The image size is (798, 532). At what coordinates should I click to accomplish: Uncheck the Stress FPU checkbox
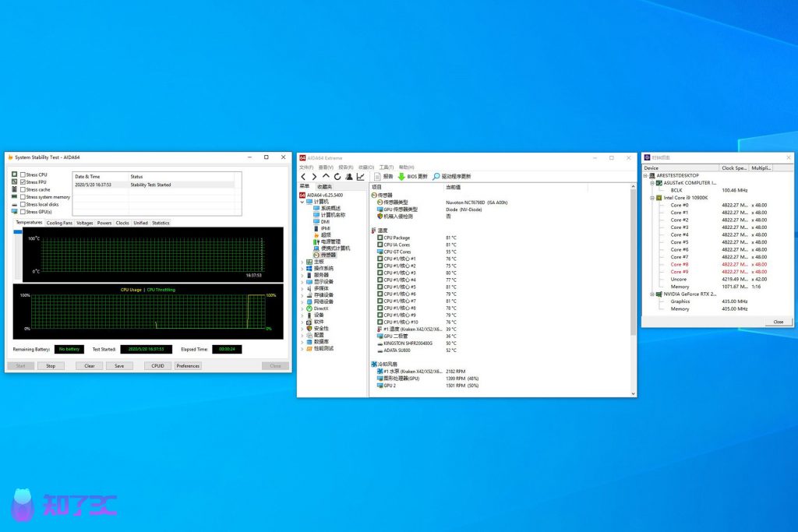(x=23, y=182)
